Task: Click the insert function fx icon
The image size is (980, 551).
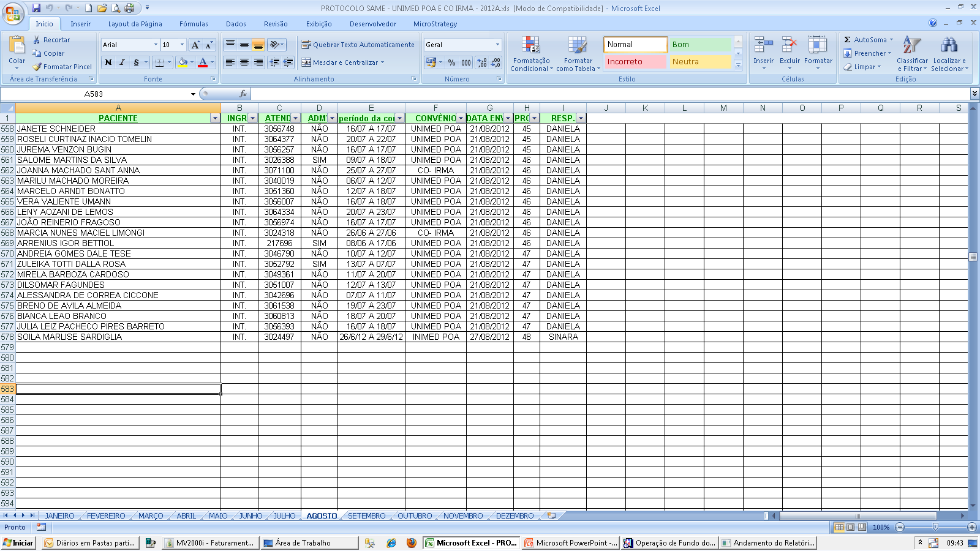Action: (x=243, y=94)
